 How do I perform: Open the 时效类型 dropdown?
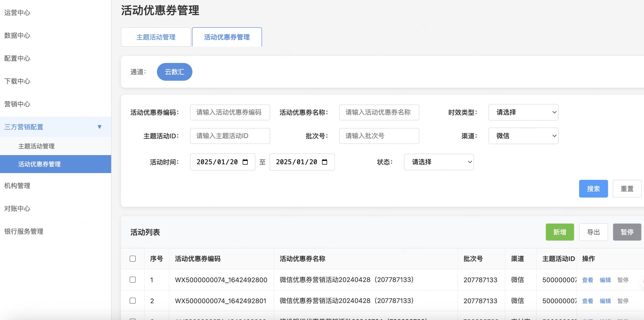(x=523, y=112)
